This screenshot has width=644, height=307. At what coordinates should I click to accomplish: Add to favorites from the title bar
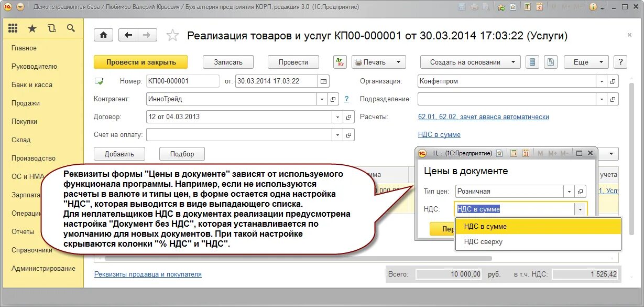click(513, 7)
